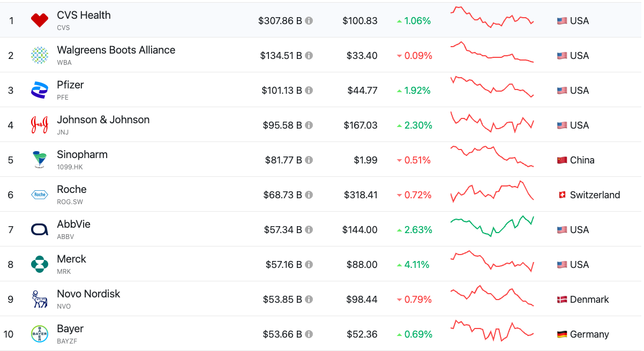The width and height of the screenshot is (644, 351).
Task: Open info icon next to $101.13 B
Action: click(309, 91)
